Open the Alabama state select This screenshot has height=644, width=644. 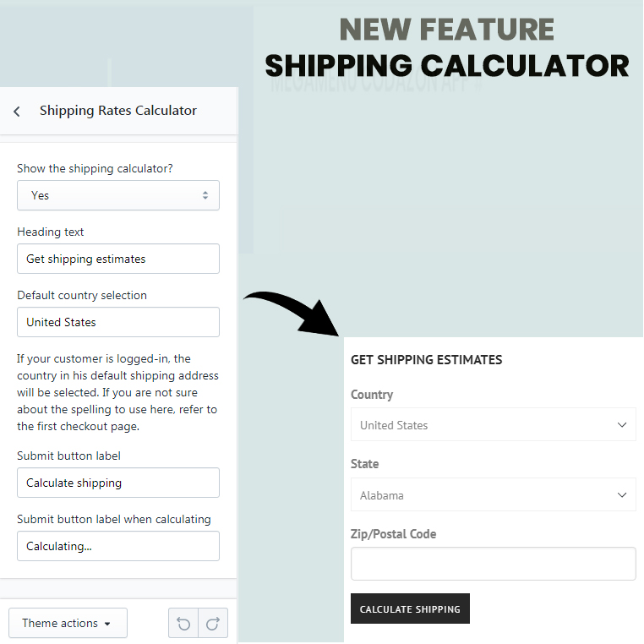coord(494,495)
